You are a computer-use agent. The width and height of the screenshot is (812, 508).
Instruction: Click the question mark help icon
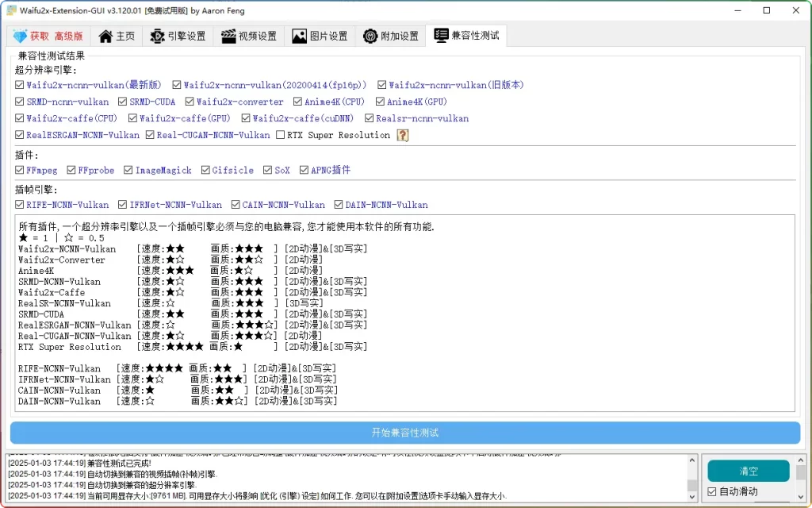(402, 135)
